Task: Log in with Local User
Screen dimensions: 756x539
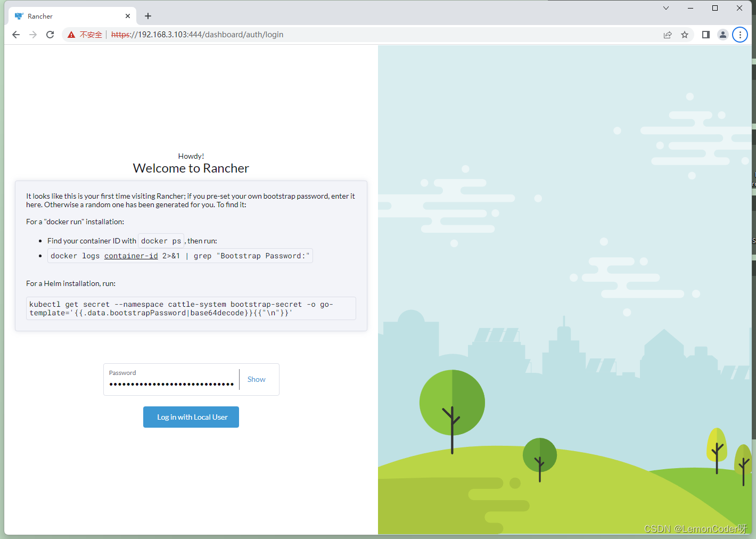Action: [191, 417]
